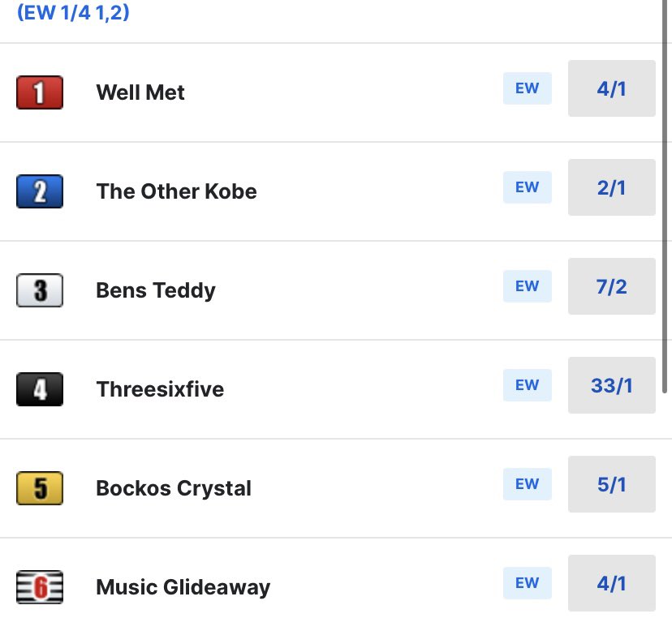672x618 pixels.
Task: Toggle EW for Threesixfive
Action: pyautogui.click(x=527, y=385)
